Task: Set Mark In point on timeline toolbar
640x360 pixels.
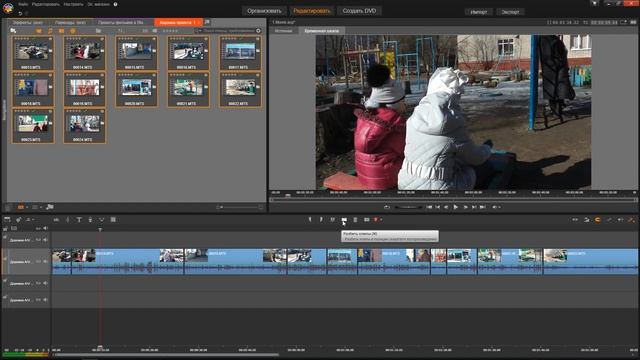Action: (310, 220)
